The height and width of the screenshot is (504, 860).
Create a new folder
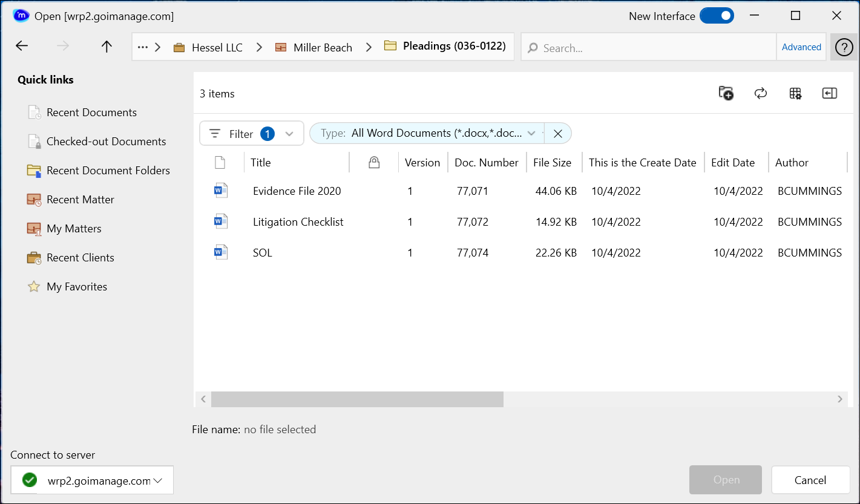point(726,93)
